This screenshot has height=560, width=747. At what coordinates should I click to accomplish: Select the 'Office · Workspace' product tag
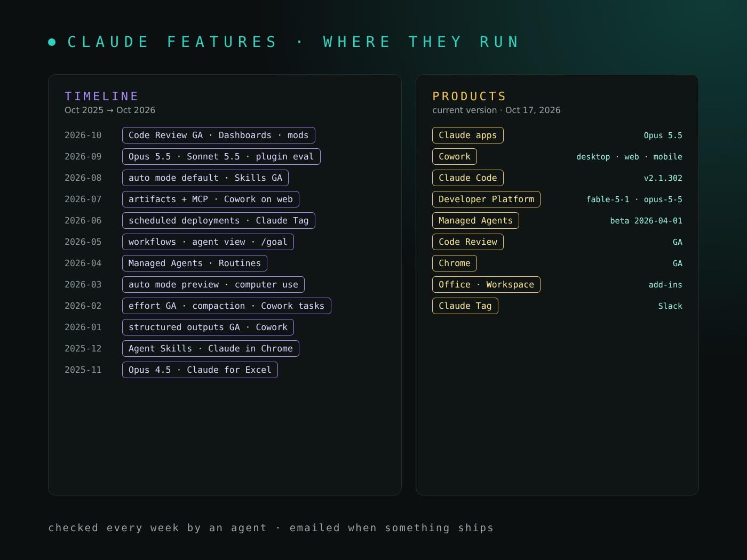point(487,285)
